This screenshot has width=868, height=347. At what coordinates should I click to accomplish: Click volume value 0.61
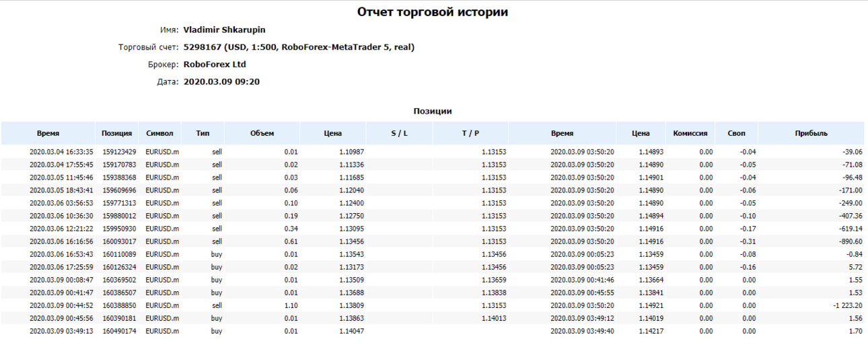click(290, 241)
